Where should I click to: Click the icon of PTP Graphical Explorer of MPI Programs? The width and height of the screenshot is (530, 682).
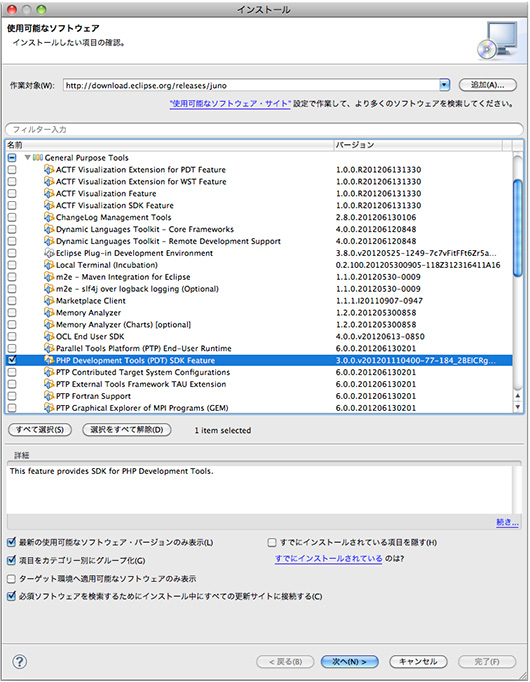point(49,408)
